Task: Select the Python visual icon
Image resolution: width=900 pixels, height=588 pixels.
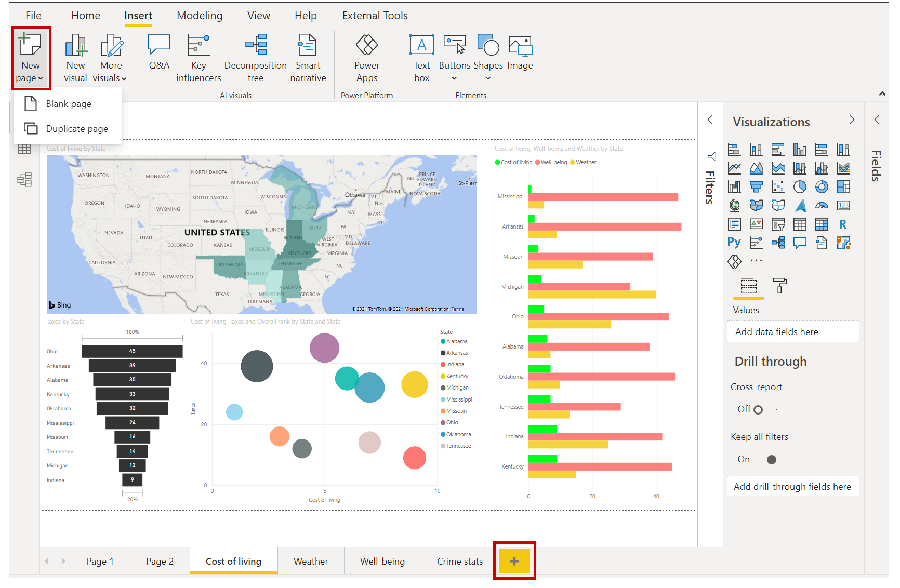Action: click(734, 243)
